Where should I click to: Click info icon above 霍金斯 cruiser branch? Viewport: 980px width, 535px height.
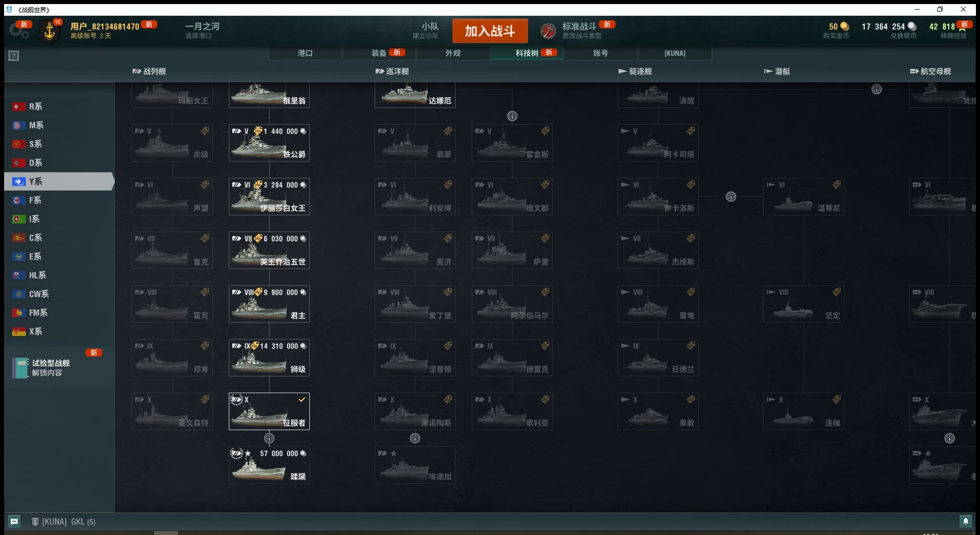point(512,116)
